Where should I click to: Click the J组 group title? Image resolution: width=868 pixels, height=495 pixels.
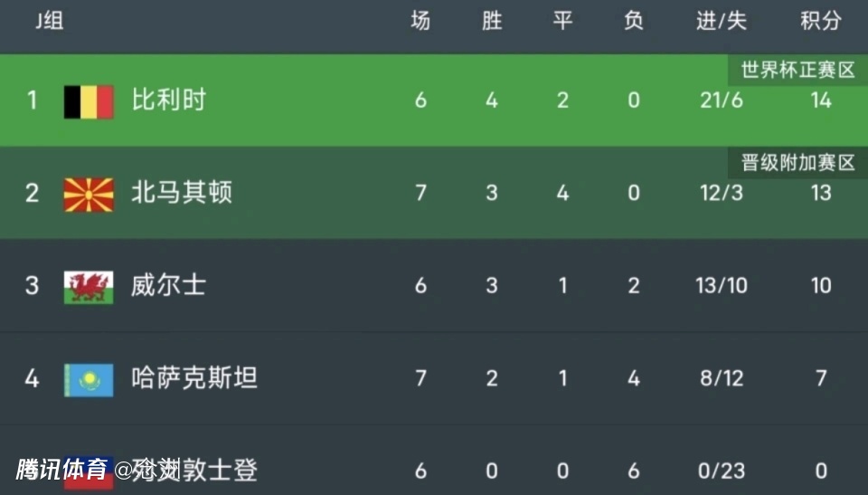(x=49, y=22)
